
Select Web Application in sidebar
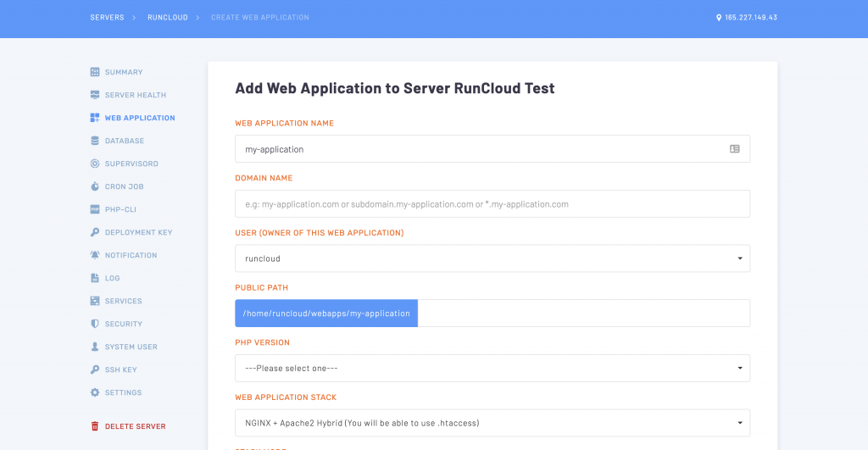pyautogui.click(x=140, y=118)
